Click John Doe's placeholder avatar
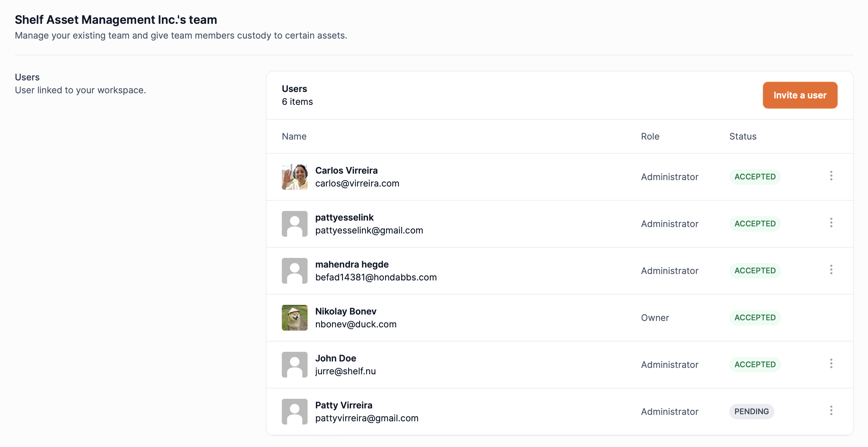 294,364
